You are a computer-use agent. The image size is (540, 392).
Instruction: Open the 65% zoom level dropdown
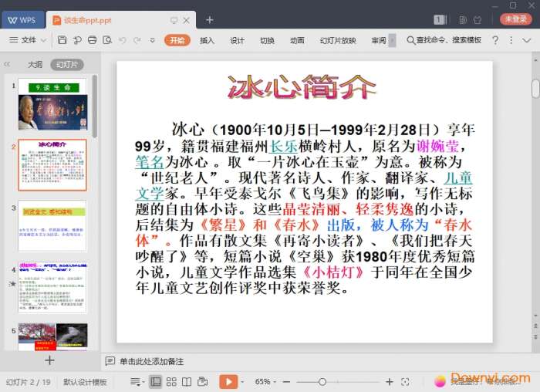pyautogui.click(x=265, y=382)
